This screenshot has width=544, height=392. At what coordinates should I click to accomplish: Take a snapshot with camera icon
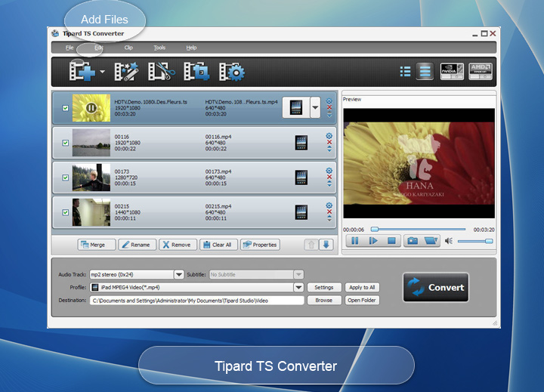click(413, 241)
